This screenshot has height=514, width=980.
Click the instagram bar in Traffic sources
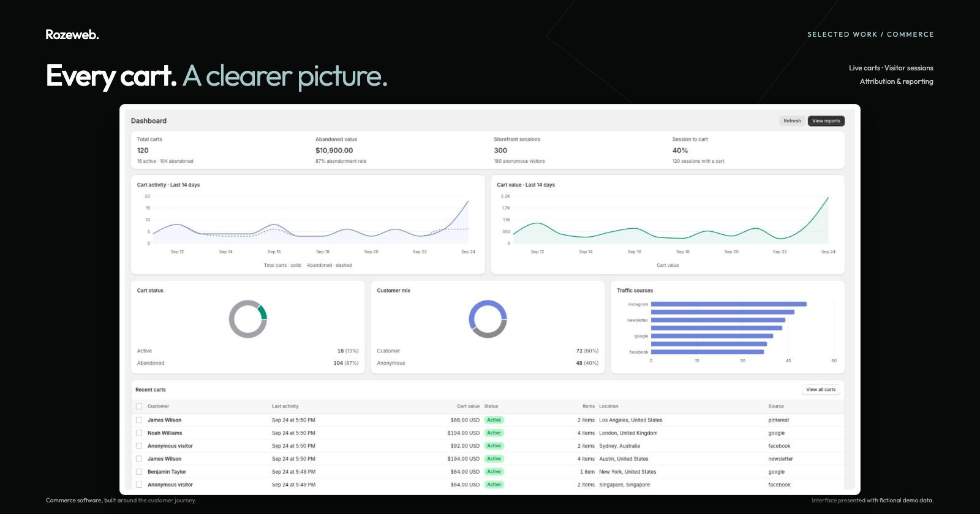point(728,304)
